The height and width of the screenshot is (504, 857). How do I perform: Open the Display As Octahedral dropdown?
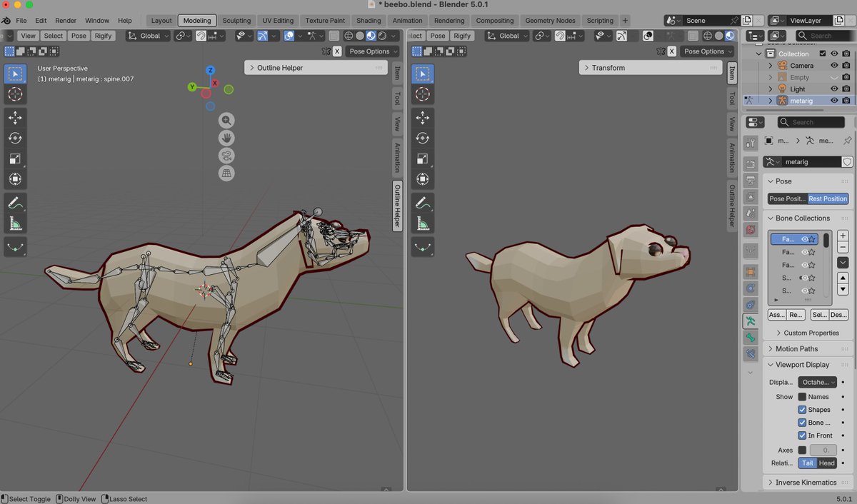(817, 382)
